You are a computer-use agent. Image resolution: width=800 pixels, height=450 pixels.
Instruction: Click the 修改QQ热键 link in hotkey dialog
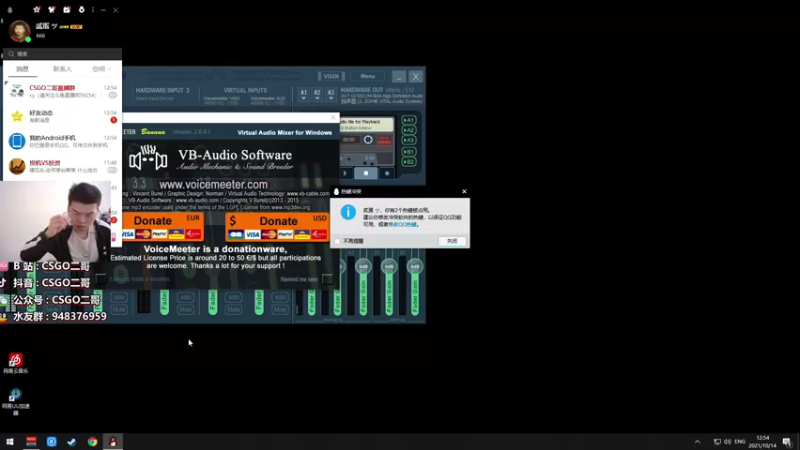tap(403, 224)
